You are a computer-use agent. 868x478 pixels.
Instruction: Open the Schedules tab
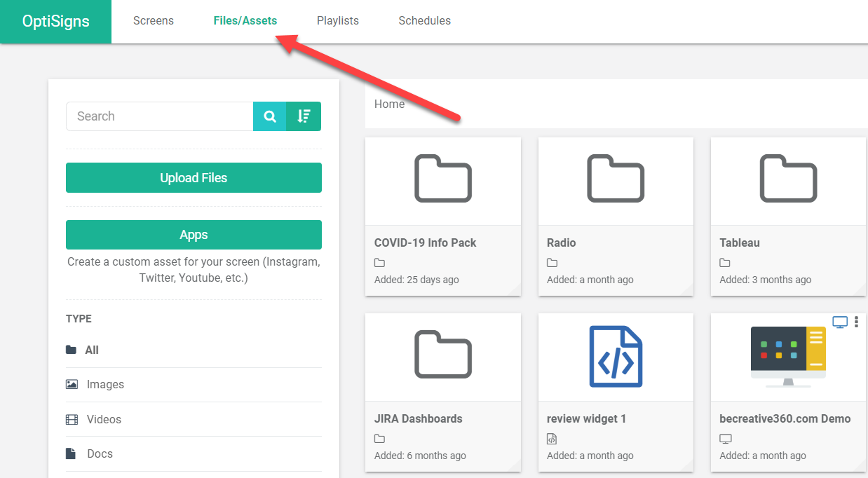[424, 21]
